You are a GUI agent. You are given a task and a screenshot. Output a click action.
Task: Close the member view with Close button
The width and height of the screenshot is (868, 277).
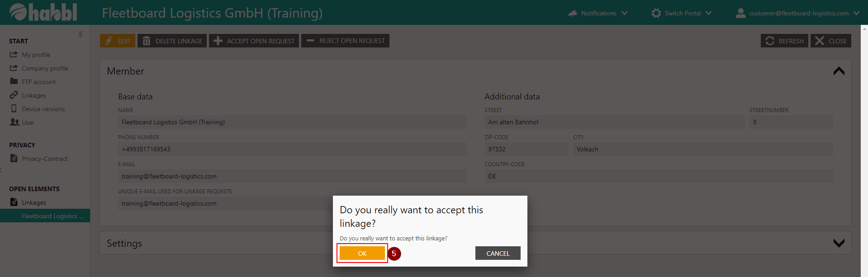click(x=830, y=41)
